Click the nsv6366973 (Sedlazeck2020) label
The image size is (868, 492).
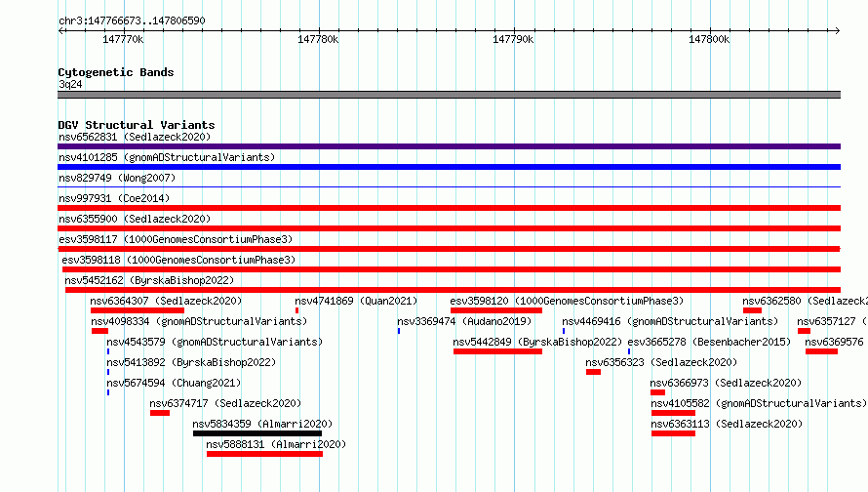pos(726,383)
